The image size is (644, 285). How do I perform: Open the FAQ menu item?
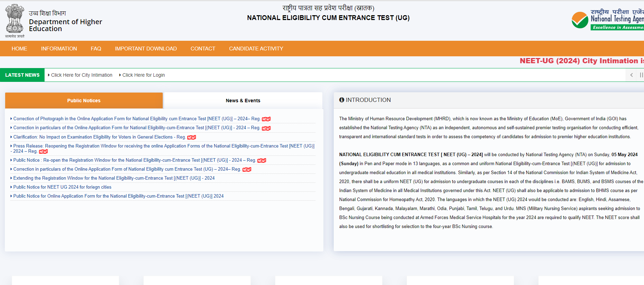(96, 49)
